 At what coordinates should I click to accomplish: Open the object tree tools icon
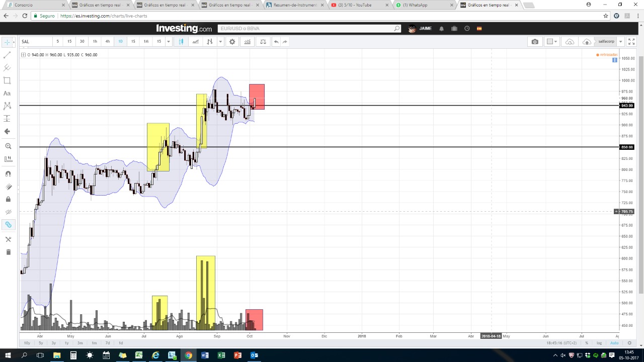coord(8,239)
